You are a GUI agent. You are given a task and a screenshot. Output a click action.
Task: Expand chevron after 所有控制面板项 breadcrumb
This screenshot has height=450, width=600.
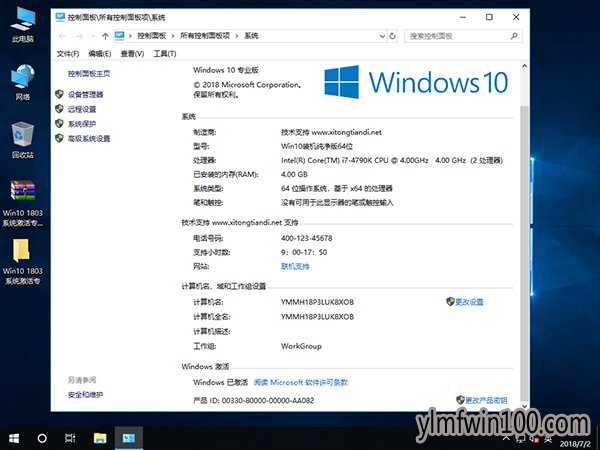pyautogui.click(x=237, y=36)
